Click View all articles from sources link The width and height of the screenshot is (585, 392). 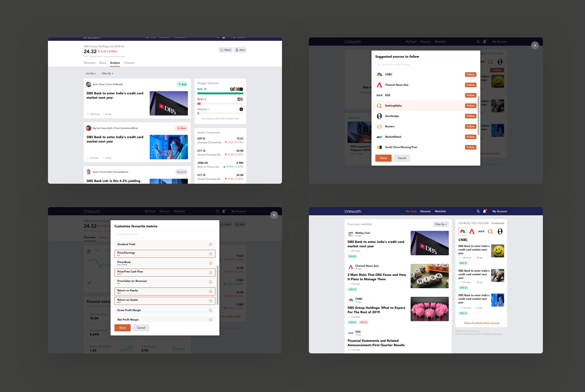pos(481,323)
